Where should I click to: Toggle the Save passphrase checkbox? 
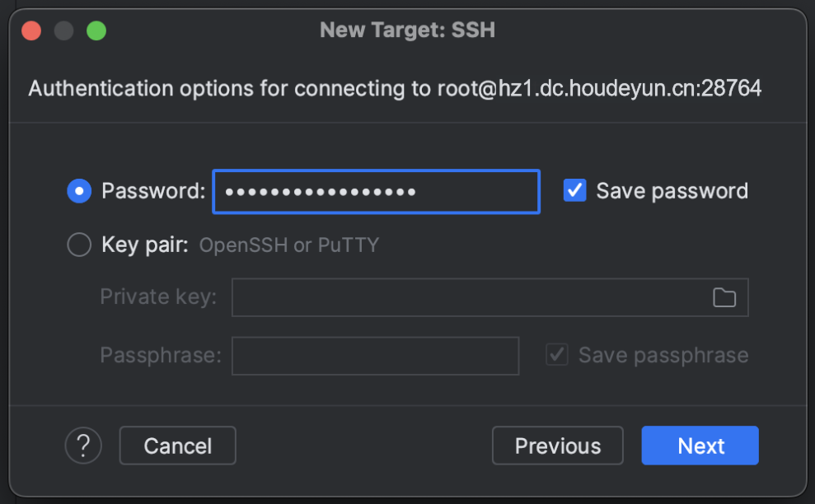tap(558, 355)
